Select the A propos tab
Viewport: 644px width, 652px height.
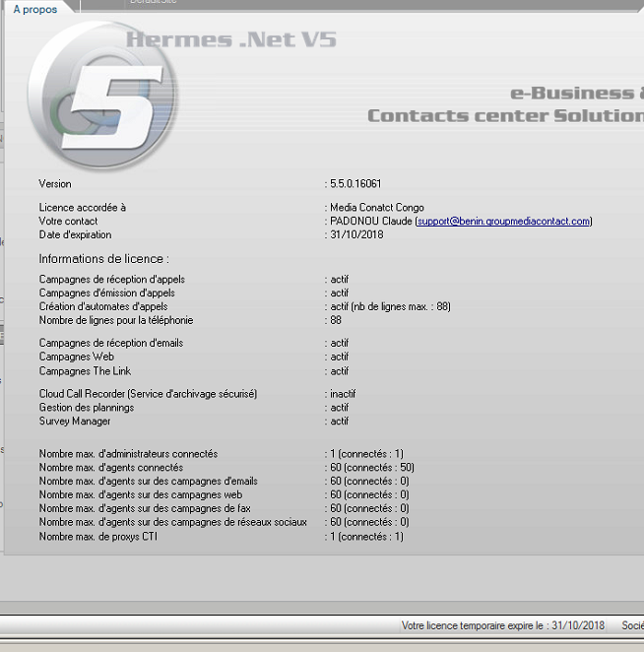click(35, 7)
